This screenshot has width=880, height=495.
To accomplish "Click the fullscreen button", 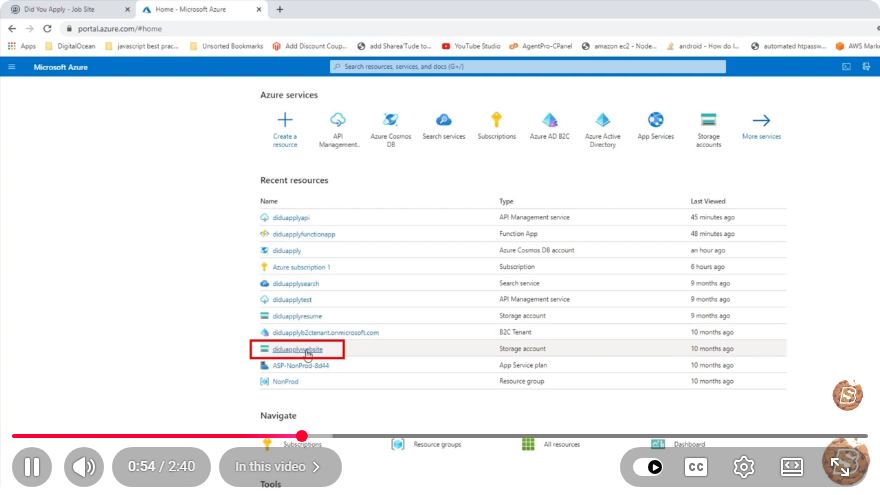I will tap(840, 467).
